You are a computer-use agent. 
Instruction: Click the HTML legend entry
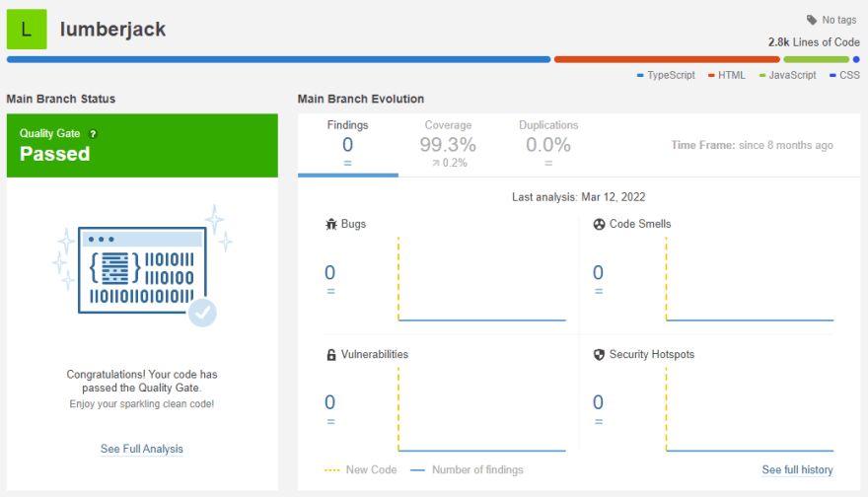pyautogui.click(x=726, y=75)
